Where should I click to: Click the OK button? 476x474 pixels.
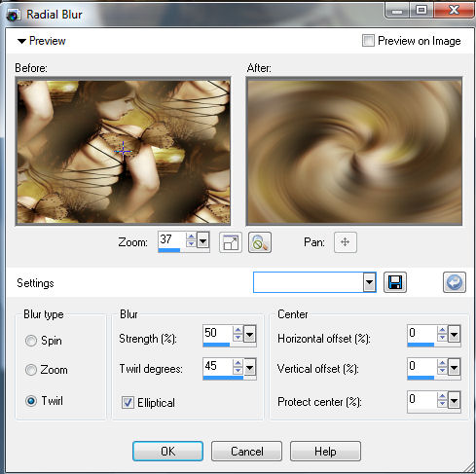coord(167,452)
